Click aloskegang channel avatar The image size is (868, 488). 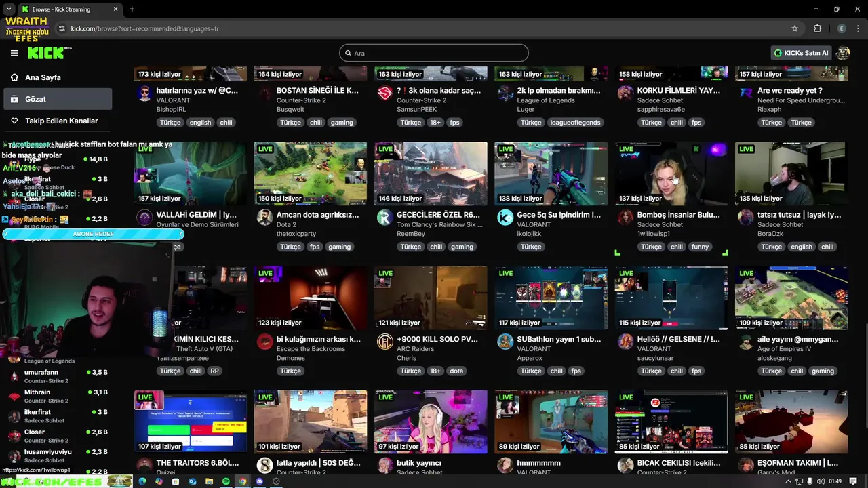click(746, 342)
